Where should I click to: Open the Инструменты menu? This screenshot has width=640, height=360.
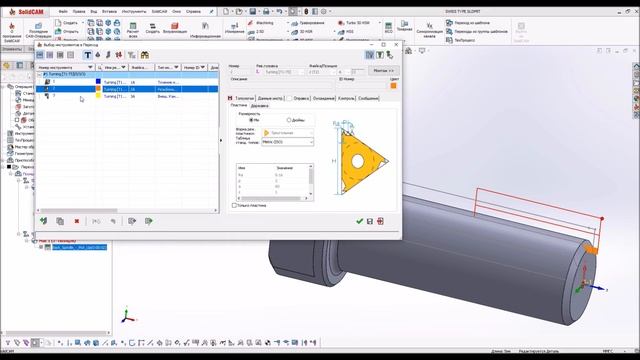coord(134,11)
